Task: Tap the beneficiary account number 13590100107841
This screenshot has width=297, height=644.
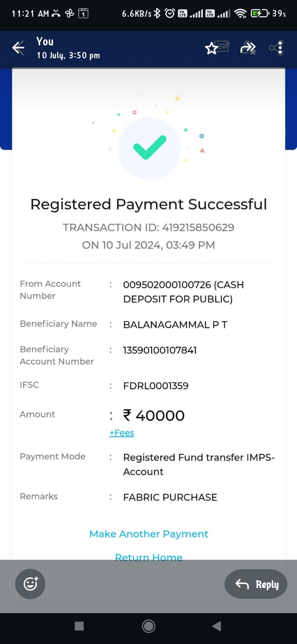Action: click(160, 350)
